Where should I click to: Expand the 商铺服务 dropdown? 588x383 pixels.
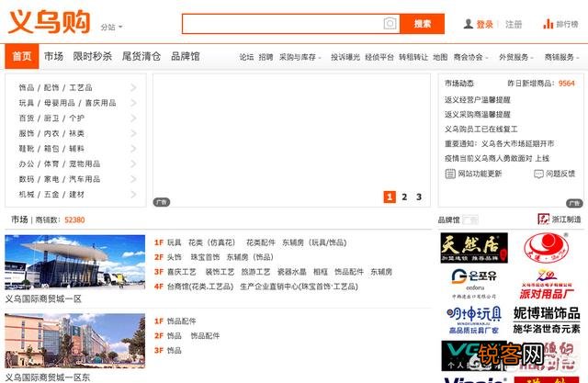(x=561, y=57)
